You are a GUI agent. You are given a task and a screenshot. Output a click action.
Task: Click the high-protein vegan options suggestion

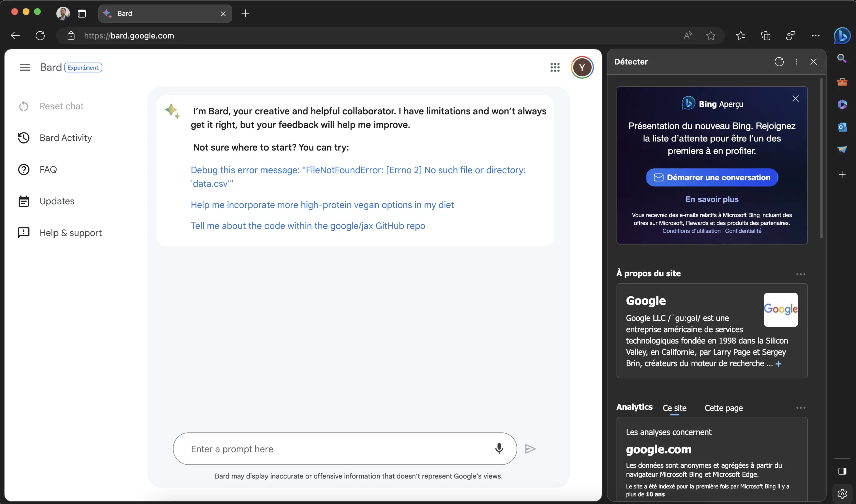[322, 205]
